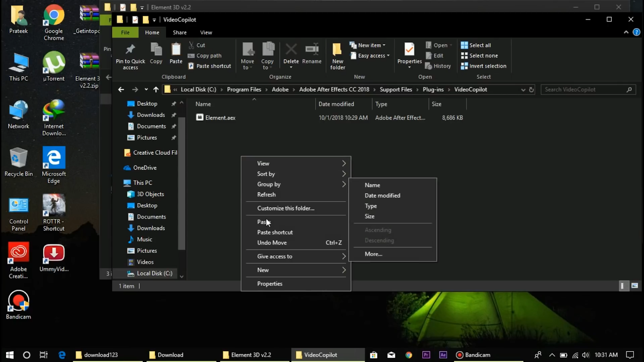Image resolution: width=644 pixels, height=362 pixels.
Task: Click Paste shortcut in the context menu
Action: click(296, 232)
